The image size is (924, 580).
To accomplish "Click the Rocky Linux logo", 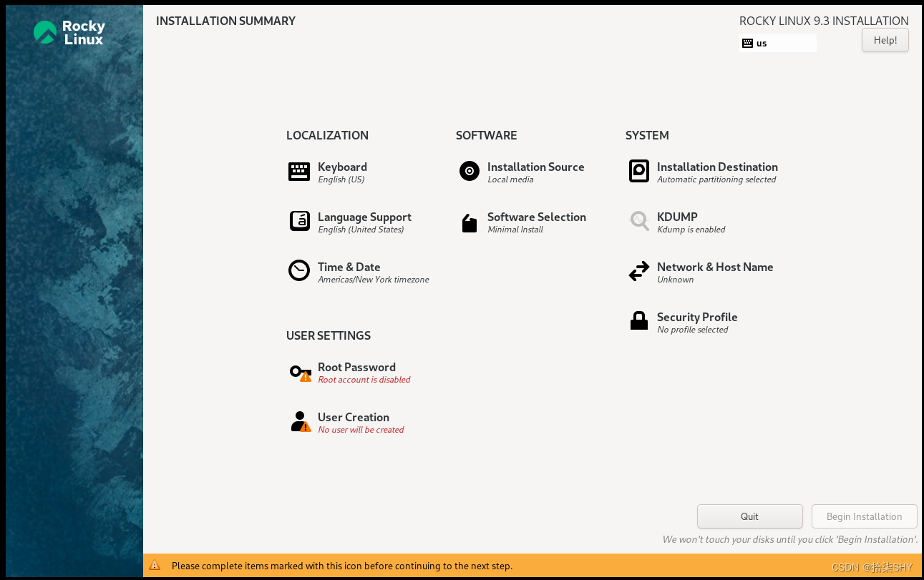I will coord(69,32).
